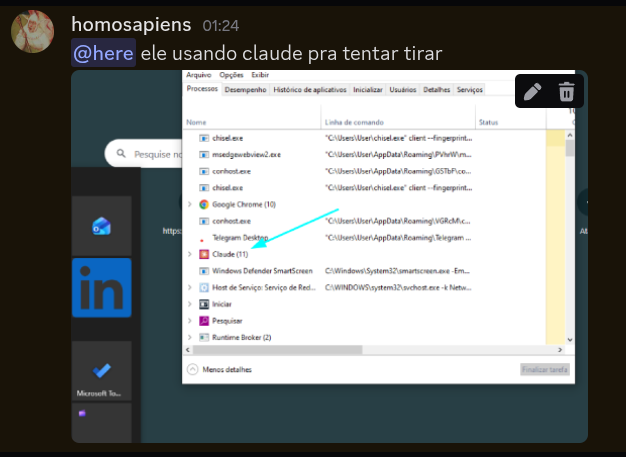Expand the Claude (11) process group
Image resolution: width=626 pixels, height=457 pixels.
click(190, 254)
